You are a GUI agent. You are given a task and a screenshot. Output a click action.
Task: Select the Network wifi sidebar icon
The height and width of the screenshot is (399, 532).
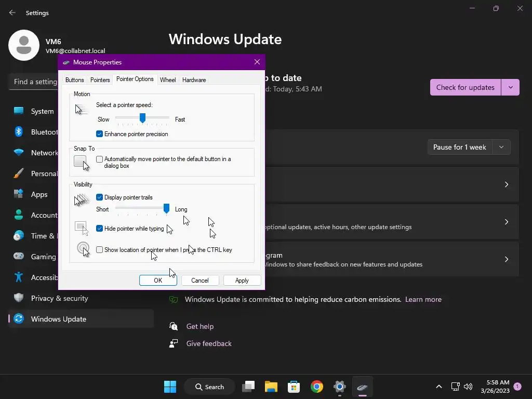click(x=19, y=152)
